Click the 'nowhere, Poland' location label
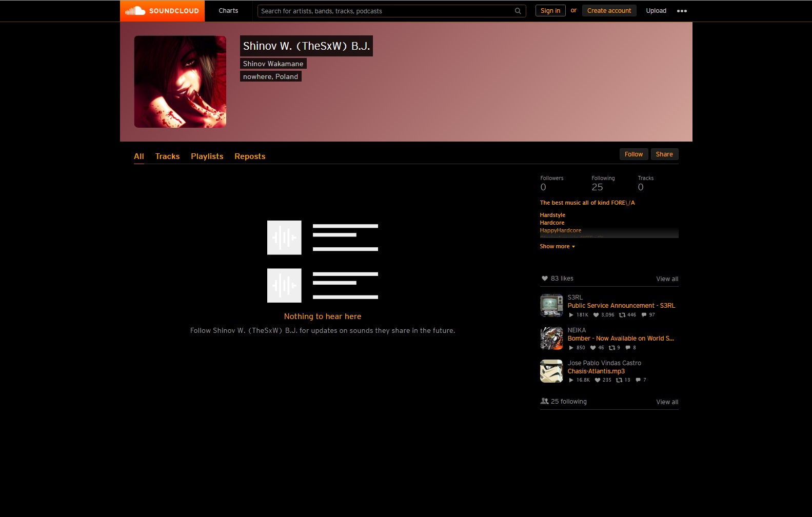812x517 pixels. (270, 76)
